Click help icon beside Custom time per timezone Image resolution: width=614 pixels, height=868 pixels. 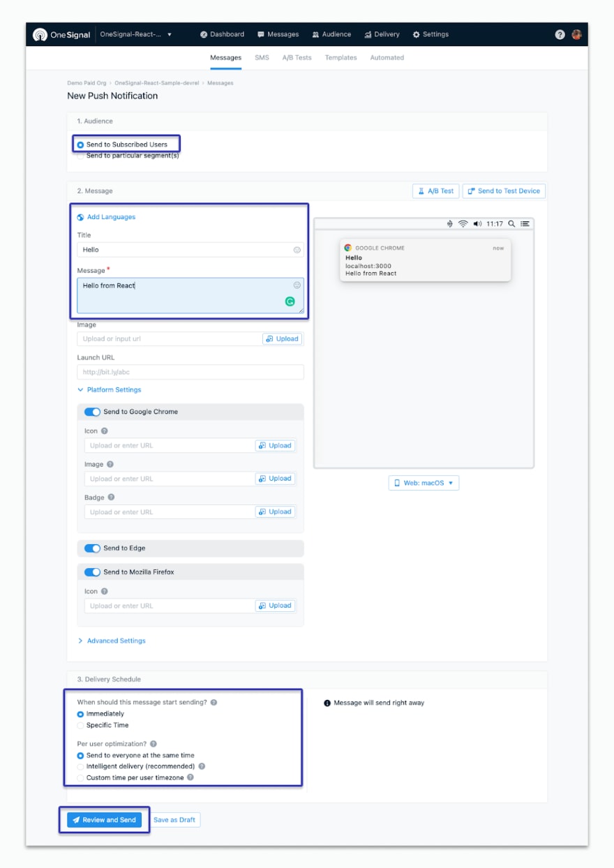[x=190, y=777]
